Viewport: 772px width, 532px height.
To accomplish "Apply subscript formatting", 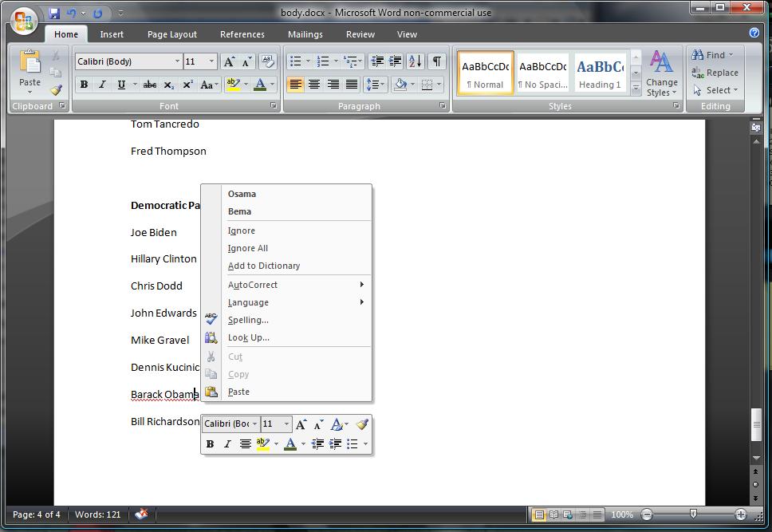I will pyautogui.click(x=169, y=85).
